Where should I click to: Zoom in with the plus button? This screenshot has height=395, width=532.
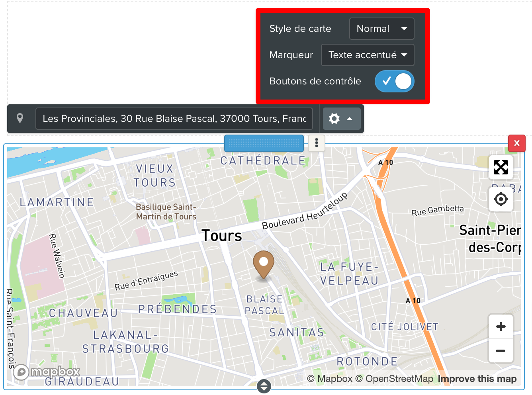(x=501, y=327)
